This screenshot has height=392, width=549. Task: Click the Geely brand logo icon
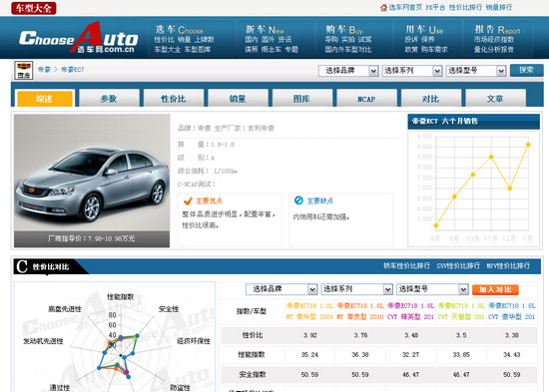[24, 70]
